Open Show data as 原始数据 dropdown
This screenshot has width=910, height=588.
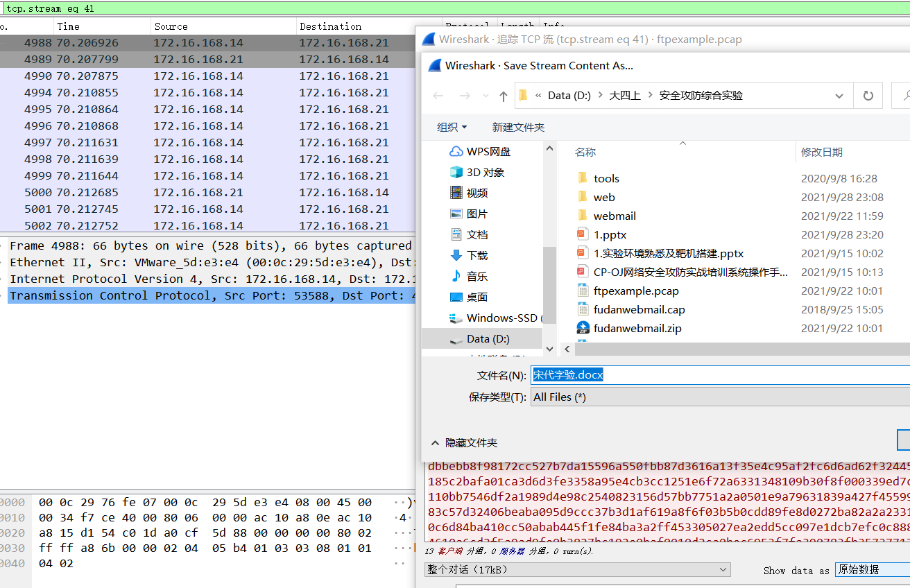873,569
